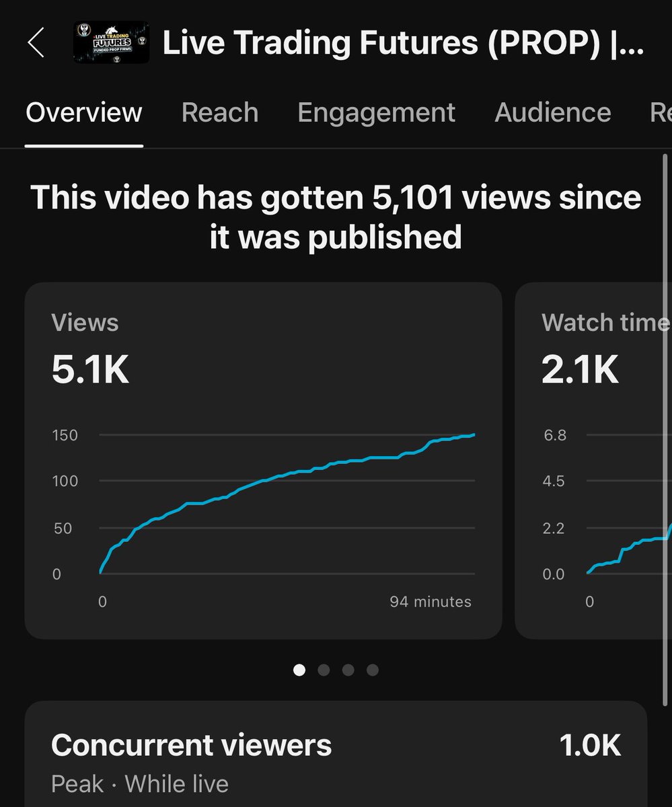672x807 pixels.
Task: Open the Audience tab
Action: pyautogui.click(x=553, y=112)
